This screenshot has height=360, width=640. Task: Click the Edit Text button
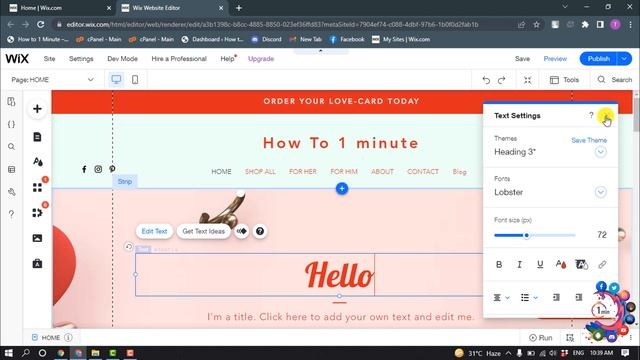154,231
